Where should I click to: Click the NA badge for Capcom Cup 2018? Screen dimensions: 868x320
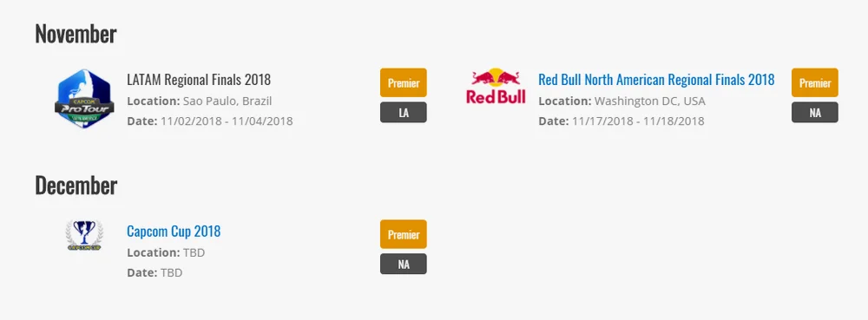click(404, 264)
